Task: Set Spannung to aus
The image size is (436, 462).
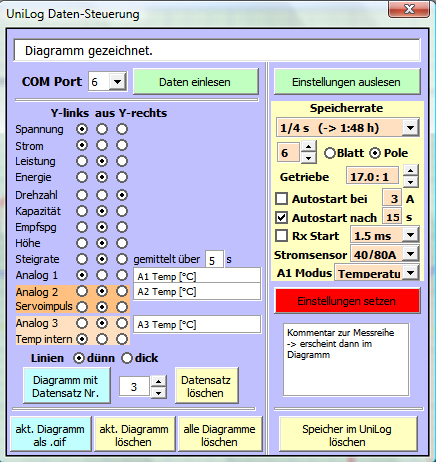Action: (102, 129)
